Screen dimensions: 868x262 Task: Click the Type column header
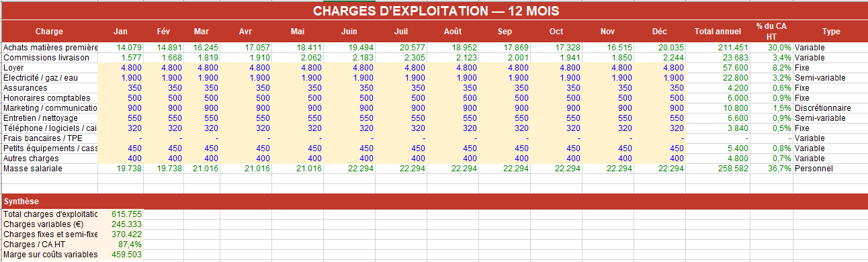(831, 32)
